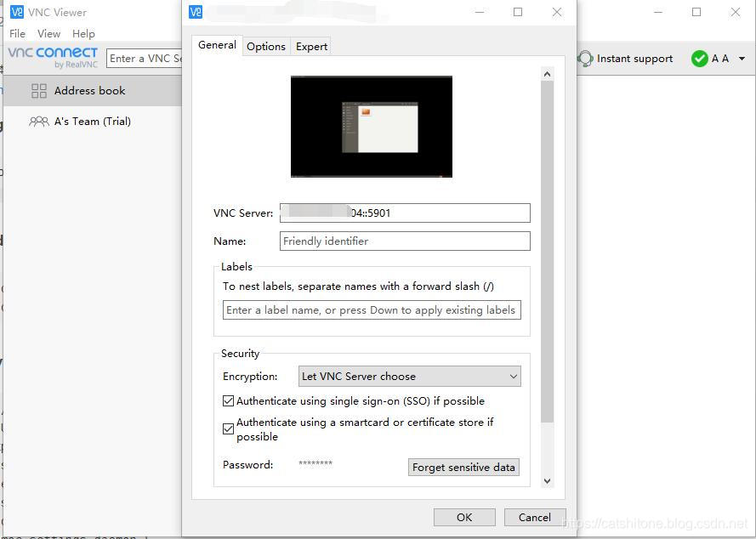
Task: Select Address book in sidebar
Action: pos(92,91)
